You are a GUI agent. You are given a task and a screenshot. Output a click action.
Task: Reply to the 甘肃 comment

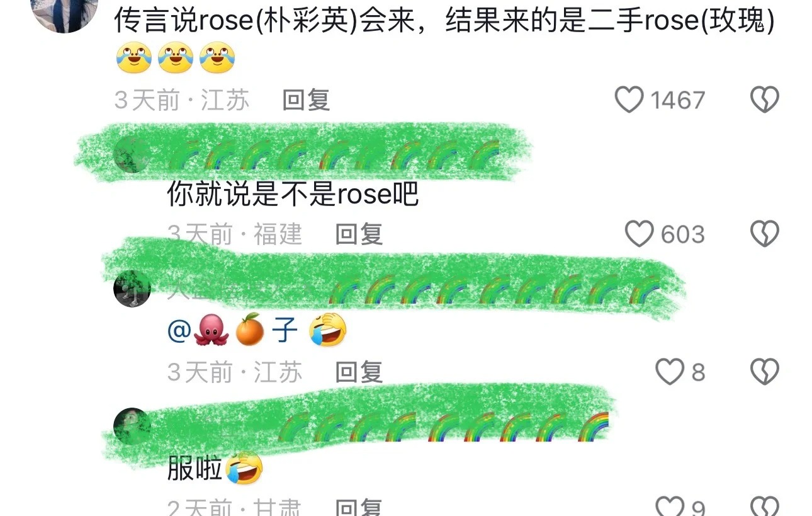click(359, 507)
